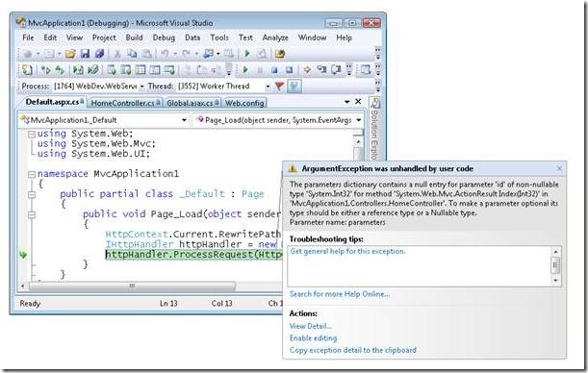Switch to the Global.asax.cs tab

coord(192,103)
